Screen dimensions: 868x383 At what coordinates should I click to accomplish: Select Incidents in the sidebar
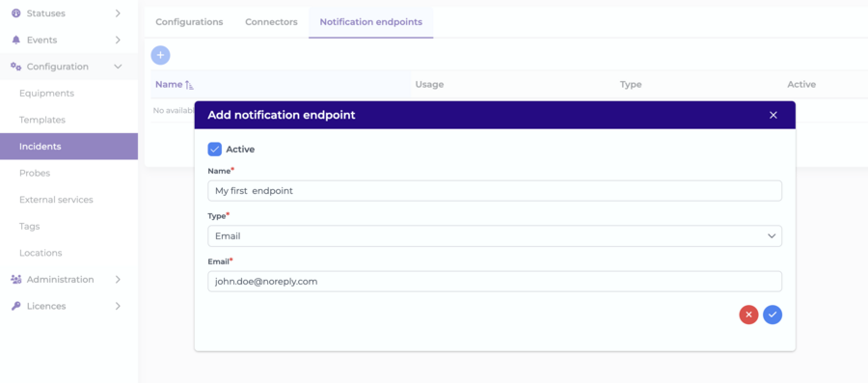pos(68,147)
